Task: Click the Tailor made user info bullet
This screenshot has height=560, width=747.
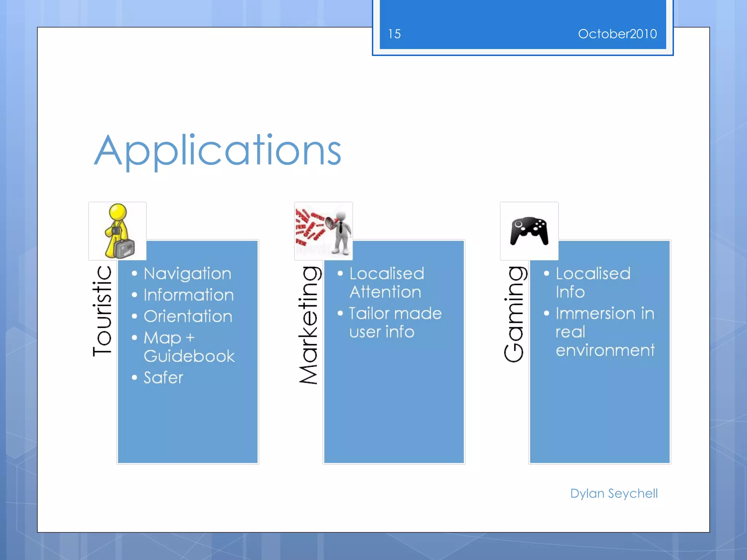Action: (395, 323)
